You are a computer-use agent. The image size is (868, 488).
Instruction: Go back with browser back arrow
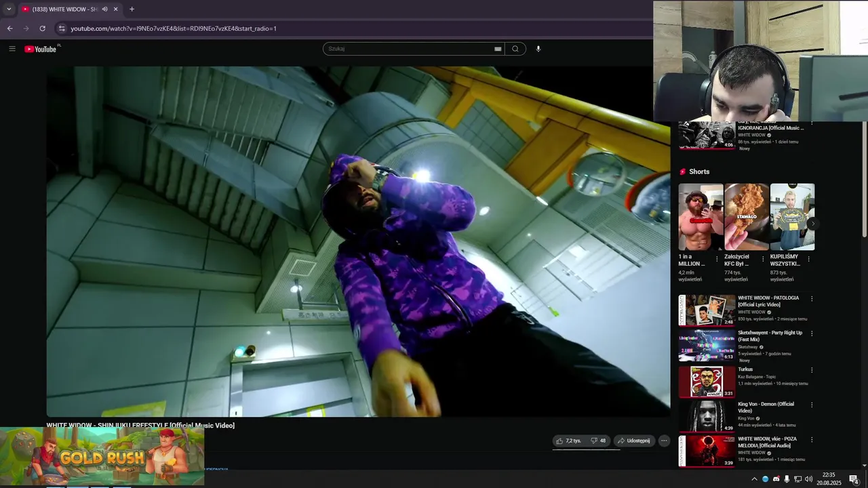pyautogui.click(x=9, y=28)
